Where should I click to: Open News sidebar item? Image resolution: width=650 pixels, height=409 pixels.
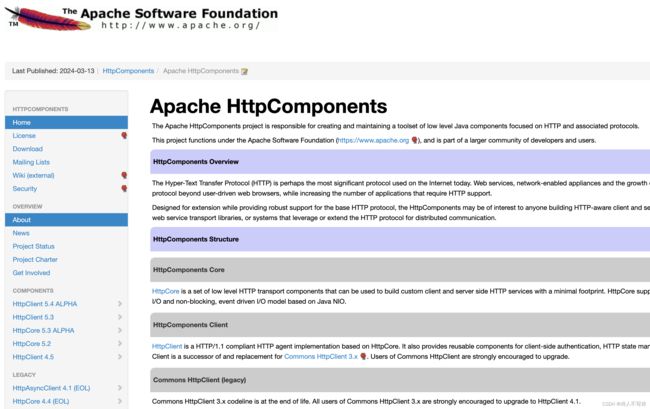[21, 233]
